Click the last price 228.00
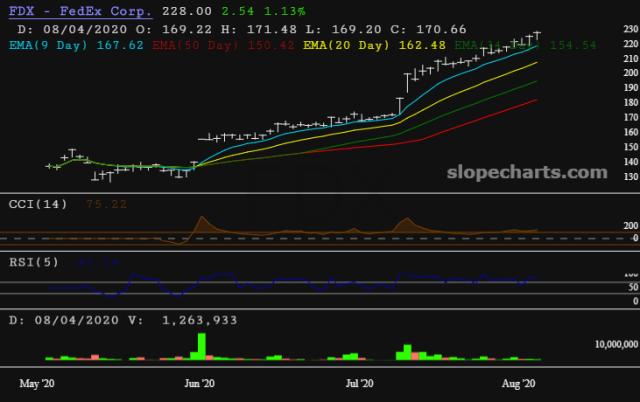Screen dimensions: 640x402 pos(187,11)
